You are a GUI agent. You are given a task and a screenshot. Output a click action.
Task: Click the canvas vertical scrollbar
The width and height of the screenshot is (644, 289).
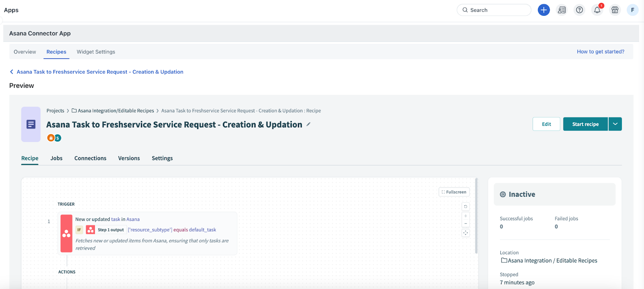coord(476,216)
